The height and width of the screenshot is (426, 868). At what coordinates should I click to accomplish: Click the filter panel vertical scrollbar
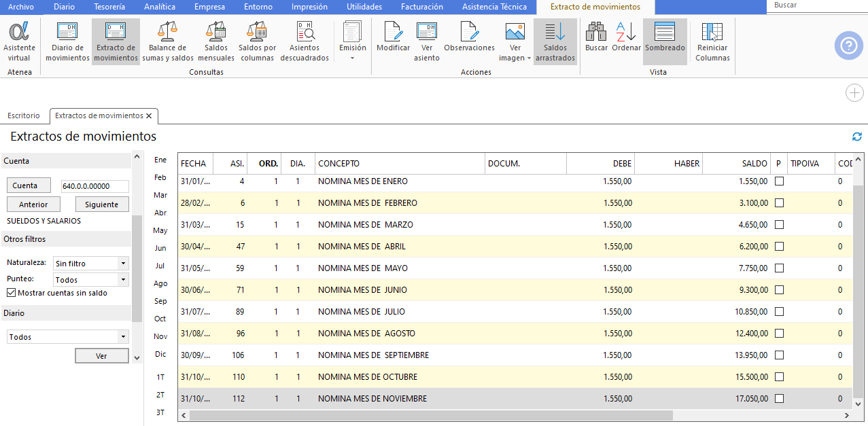(x=137, y=268)
